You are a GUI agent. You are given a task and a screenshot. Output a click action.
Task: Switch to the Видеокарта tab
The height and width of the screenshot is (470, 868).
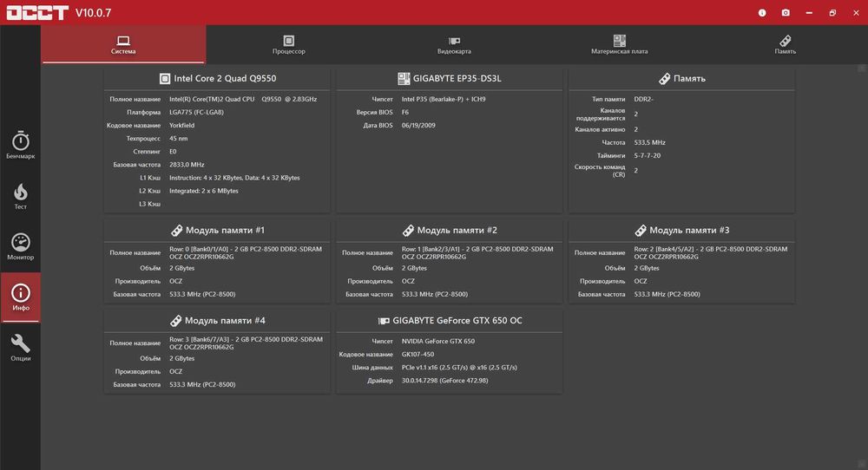(x=454, y=45)
